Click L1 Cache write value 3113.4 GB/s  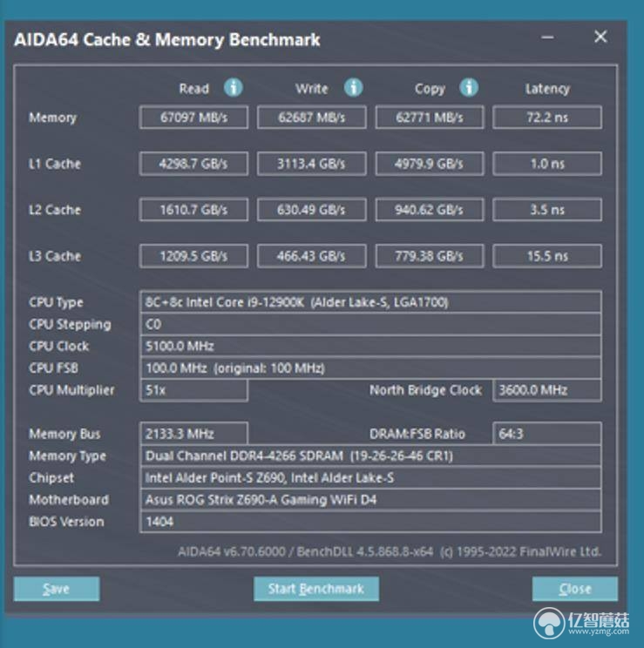click(x=311, y=164)
